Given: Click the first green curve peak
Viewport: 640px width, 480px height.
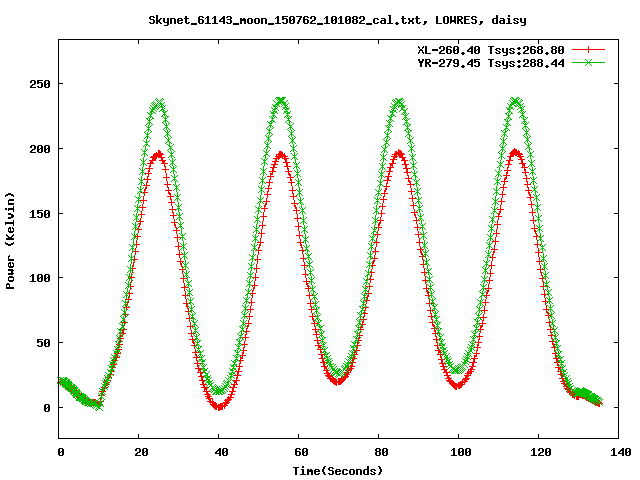Looking at the screenshot, I should click(x=158, y=103).
